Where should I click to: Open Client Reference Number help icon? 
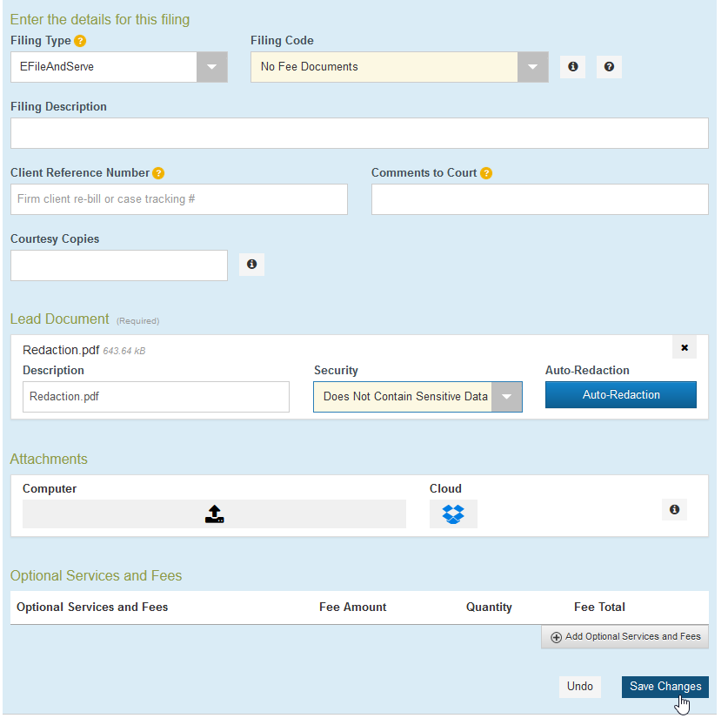[158, 173]
